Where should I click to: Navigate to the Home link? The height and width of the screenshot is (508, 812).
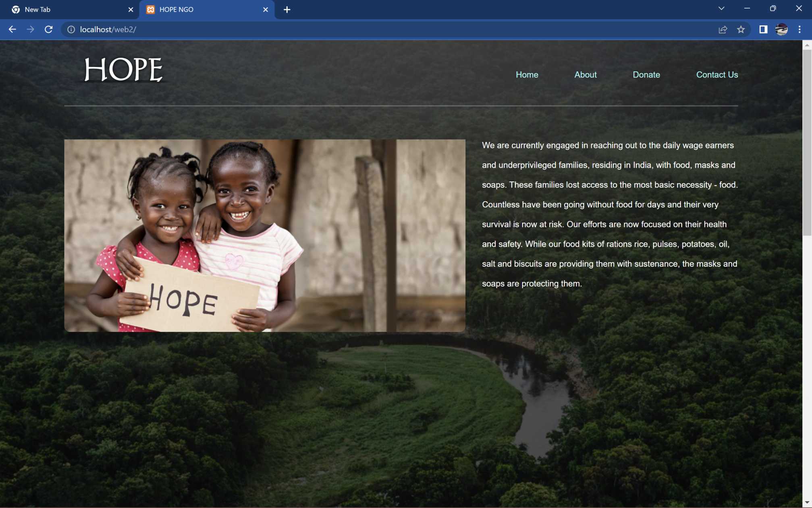click(527, 75)
